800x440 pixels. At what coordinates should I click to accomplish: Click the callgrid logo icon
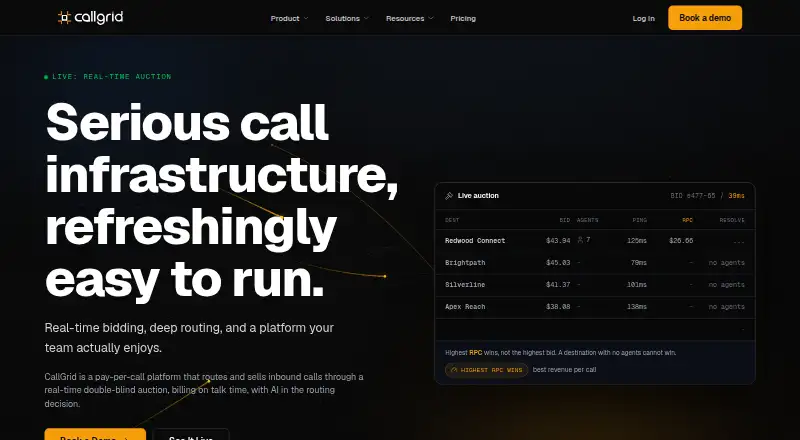[x=64, y=18]
